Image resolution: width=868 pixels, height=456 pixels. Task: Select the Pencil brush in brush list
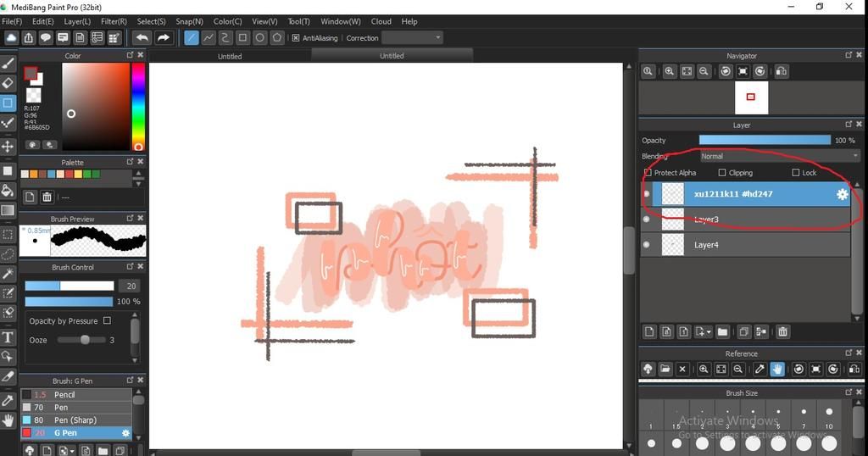point(76,395)
